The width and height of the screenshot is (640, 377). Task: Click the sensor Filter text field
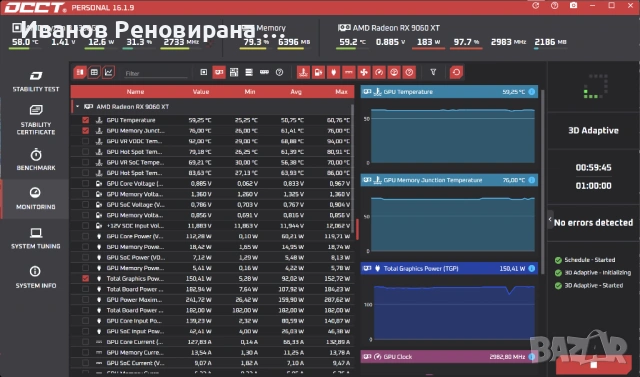click(x=156, y=73)
